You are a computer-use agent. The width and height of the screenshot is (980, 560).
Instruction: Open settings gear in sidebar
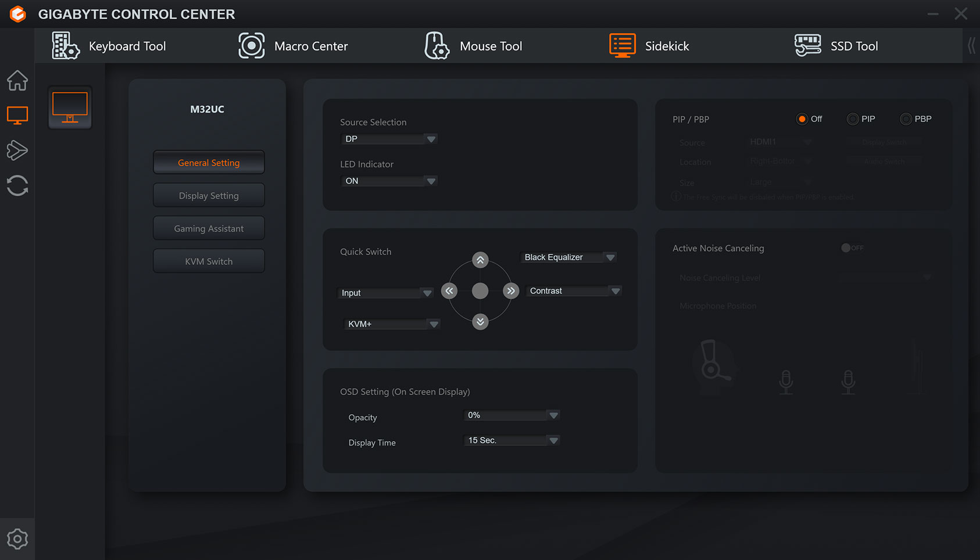pos(17,539)
